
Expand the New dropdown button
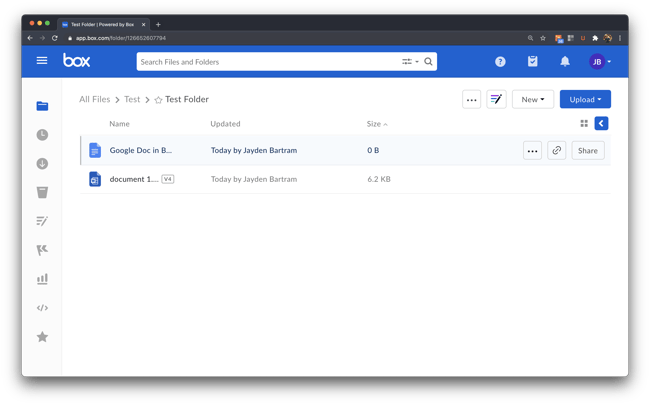pos(532,100)
